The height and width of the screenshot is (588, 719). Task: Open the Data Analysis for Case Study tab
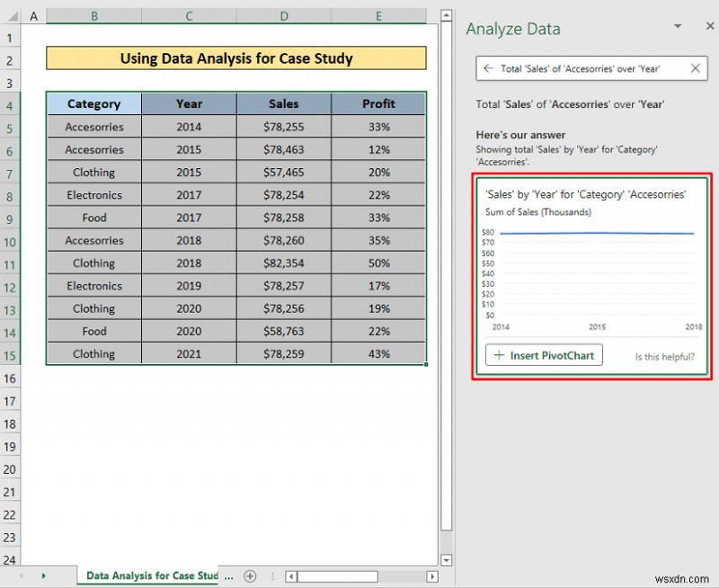[151, 576]
